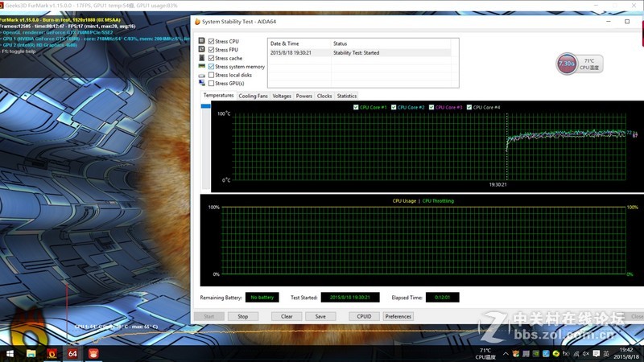Expand the hidden tray icons chevron
This screenshot has width=644, height=362.
pyautogui.click(x=506, y=353)
